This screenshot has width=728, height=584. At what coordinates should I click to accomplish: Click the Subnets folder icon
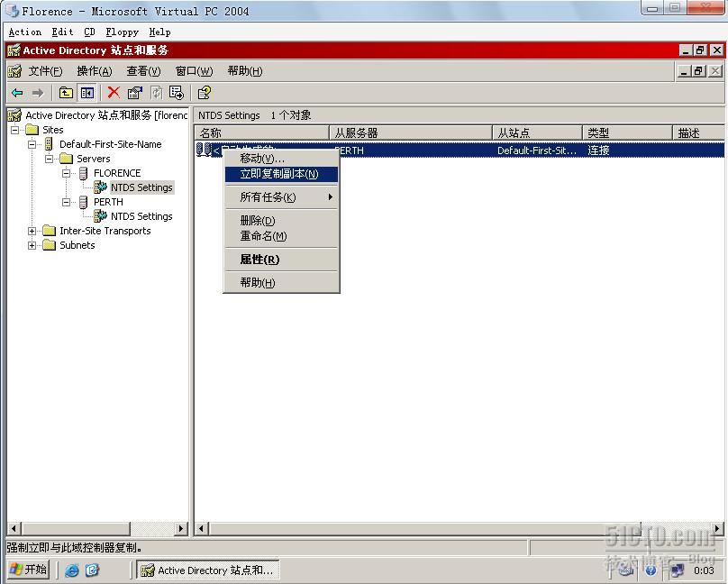point(50,245)
